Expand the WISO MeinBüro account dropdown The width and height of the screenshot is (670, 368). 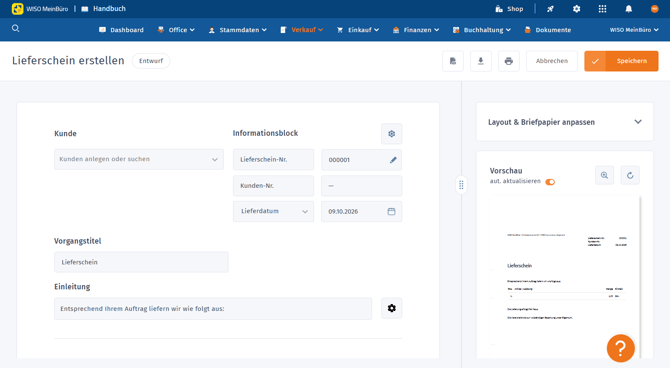(634, 30)
